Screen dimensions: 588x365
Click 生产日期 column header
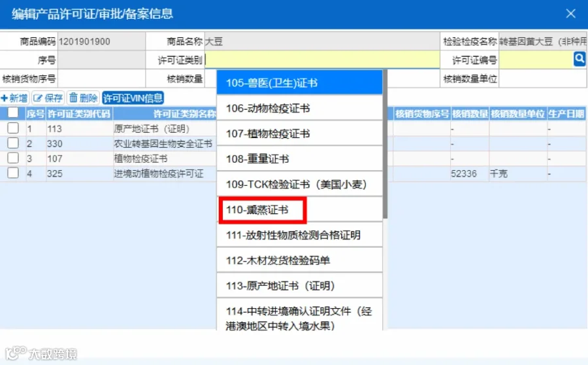click(x=566, y=114)
